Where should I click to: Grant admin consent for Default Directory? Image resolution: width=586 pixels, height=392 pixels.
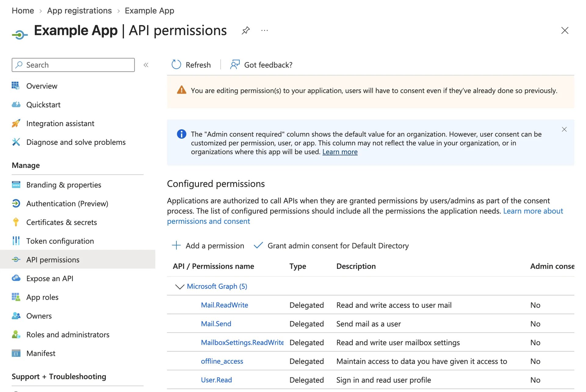331,246
